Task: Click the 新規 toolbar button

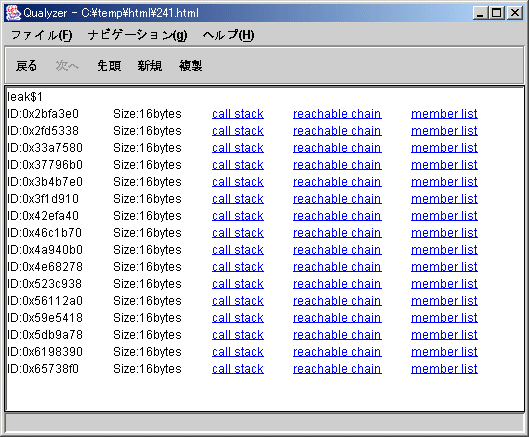Action: 150,65
